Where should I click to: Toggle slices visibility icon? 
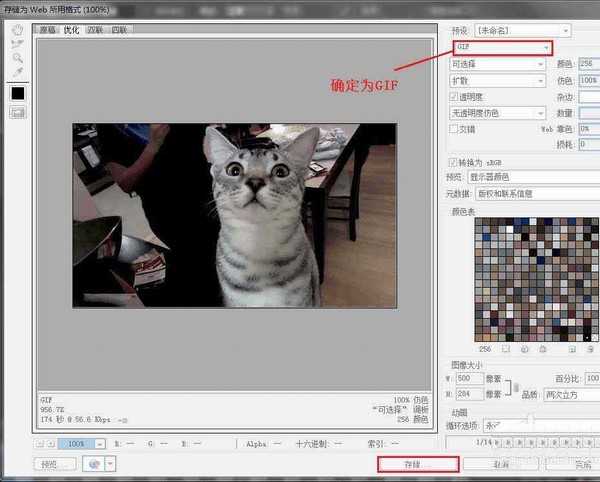(x=18, y=112)
